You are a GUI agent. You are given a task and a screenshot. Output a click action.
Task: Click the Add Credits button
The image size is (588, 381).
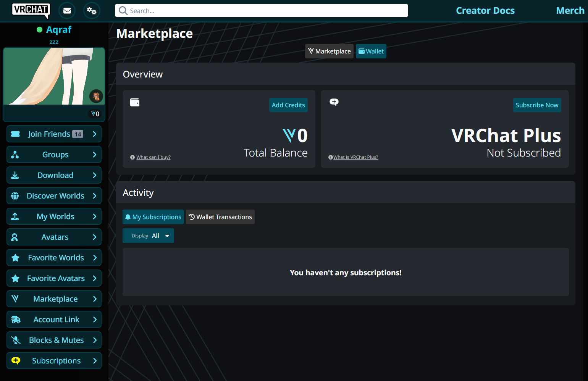pos(288,105)
